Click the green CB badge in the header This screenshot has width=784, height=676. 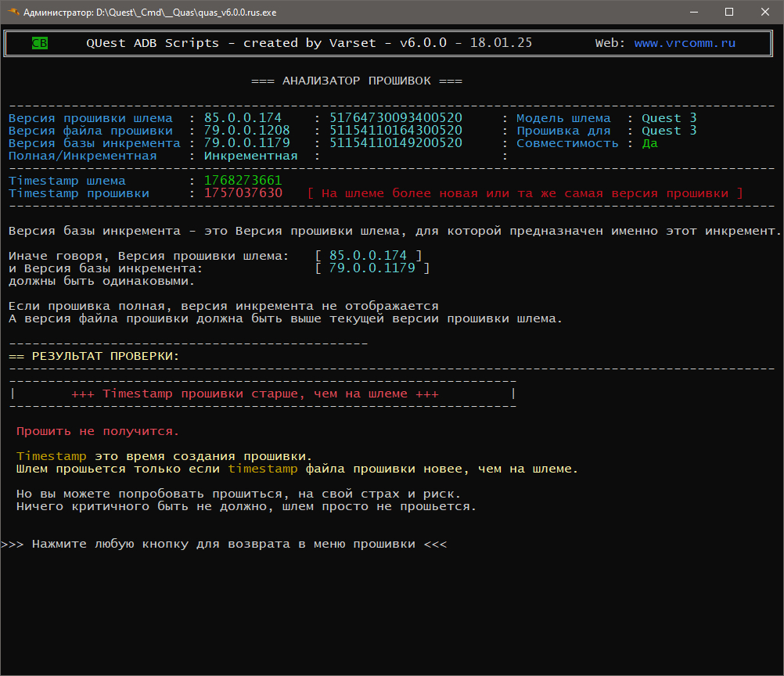tap(39, 43)
